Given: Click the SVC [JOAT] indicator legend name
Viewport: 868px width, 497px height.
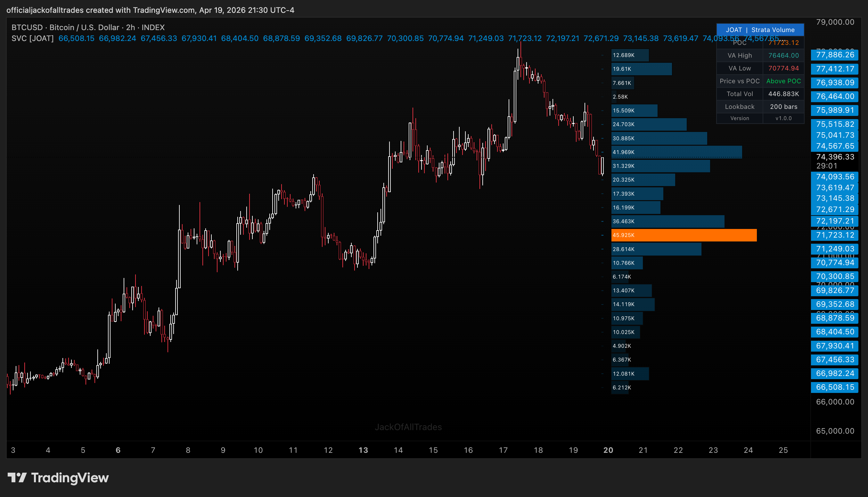Looking at the screenshot, I should pos(32,38).
